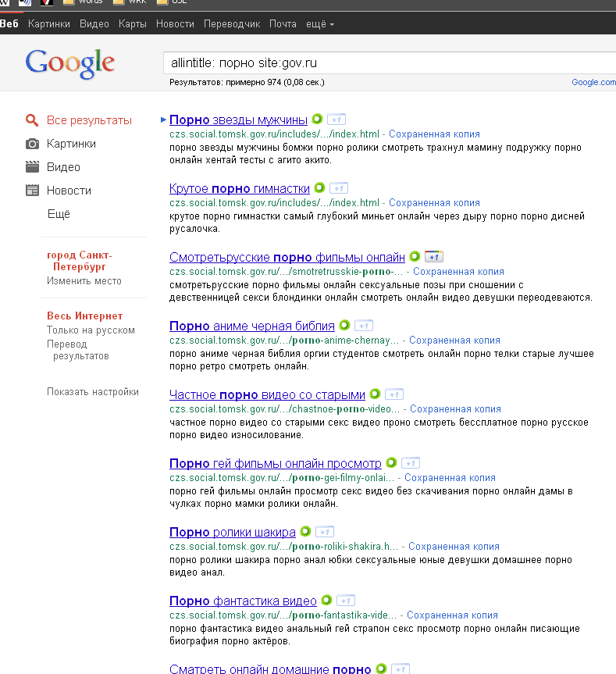The image size is (616, 674).
Task: Click 'город Санкт-Петербург' location text
Action: (80, 261)
